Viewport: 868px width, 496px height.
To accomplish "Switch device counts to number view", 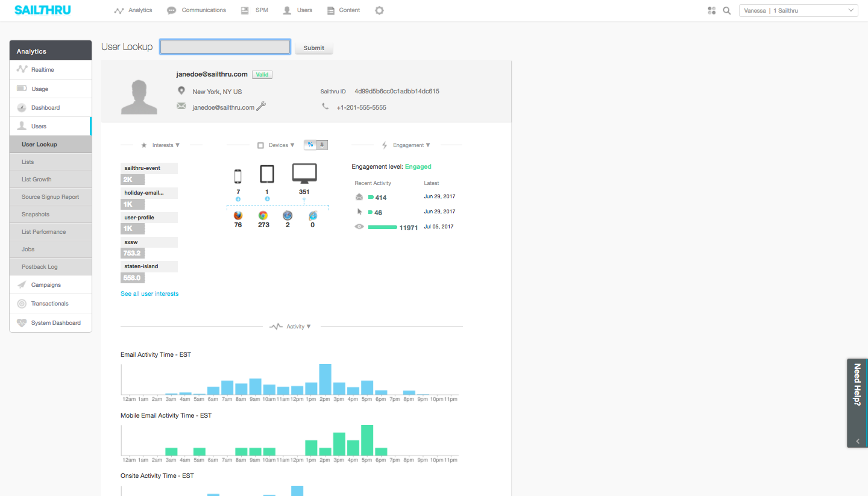I will [x=322, y=145].
